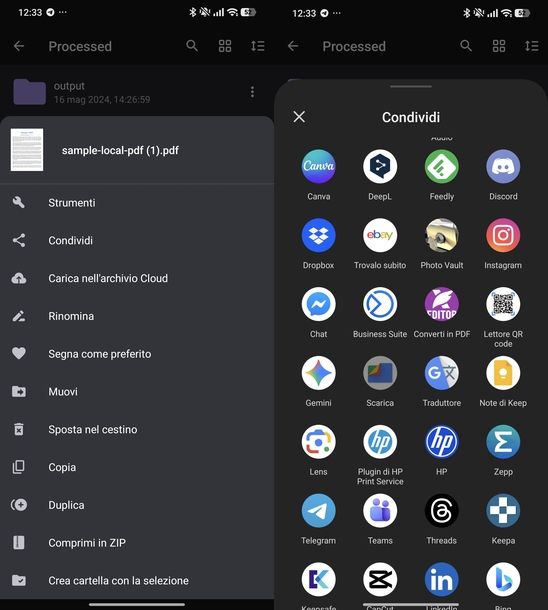
Task: Tap Sposta nel cestino
Action: [137, 429]
